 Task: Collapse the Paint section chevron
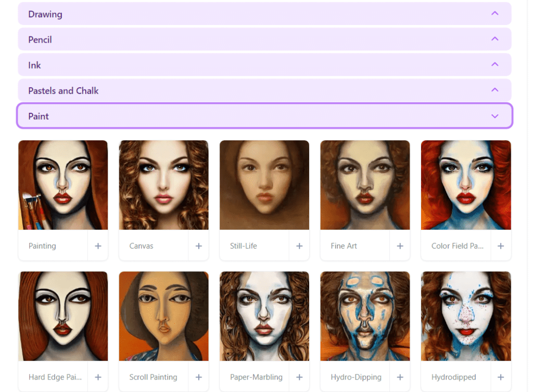click(x=494, y=116)
